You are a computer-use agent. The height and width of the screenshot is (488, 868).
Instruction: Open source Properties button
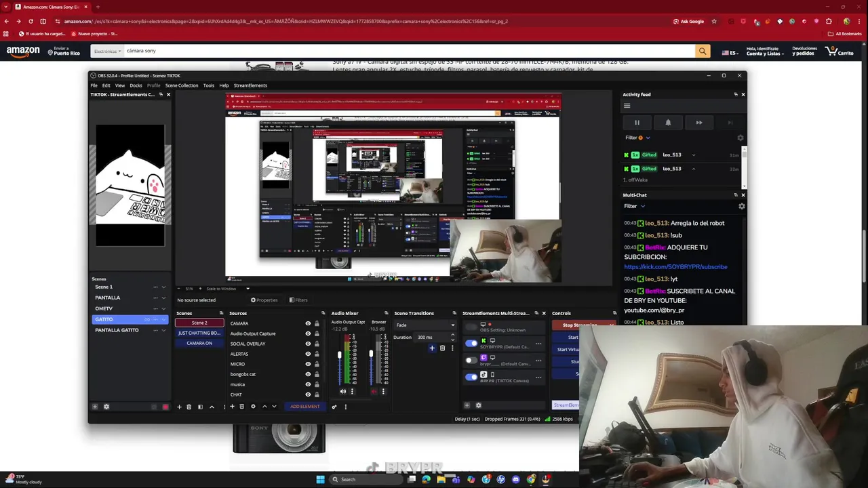pos(264,300)
